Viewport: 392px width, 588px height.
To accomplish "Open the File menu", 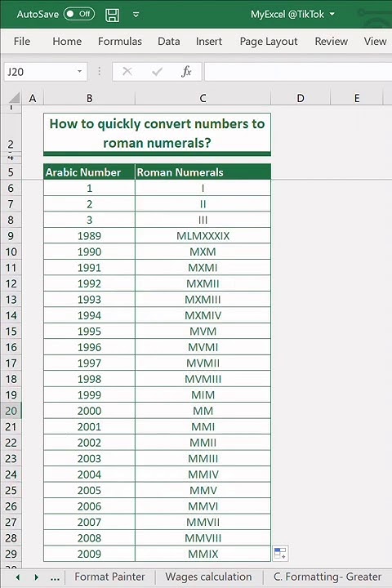I will 22,42.
